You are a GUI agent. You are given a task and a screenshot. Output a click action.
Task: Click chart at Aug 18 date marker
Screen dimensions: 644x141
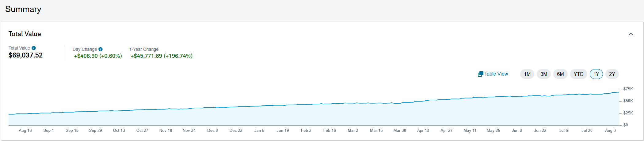tap(25, 130)
